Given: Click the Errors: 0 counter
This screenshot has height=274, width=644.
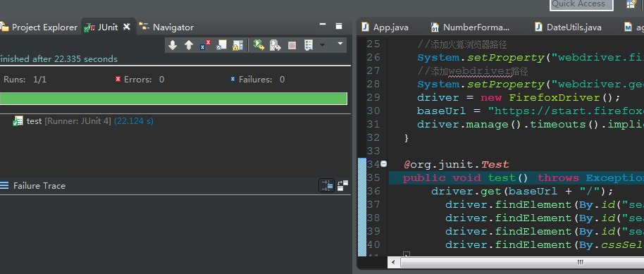Looking at the screenshot, I should point(140,80).
